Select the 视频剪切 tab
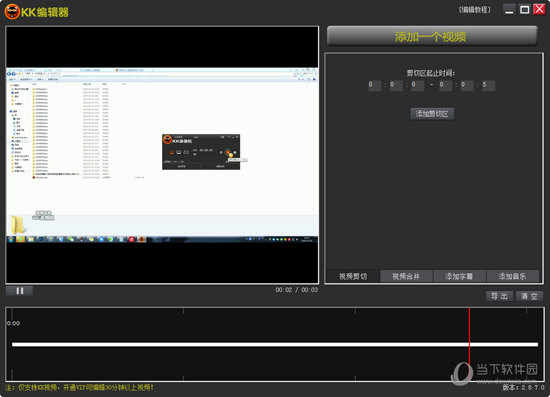550x397 pixels. 353,276
